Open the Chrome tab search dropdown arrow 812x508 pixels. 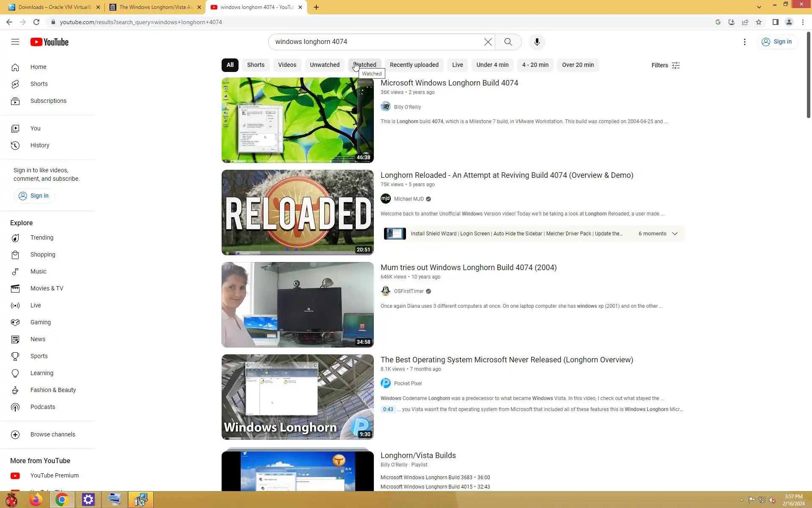759,7
